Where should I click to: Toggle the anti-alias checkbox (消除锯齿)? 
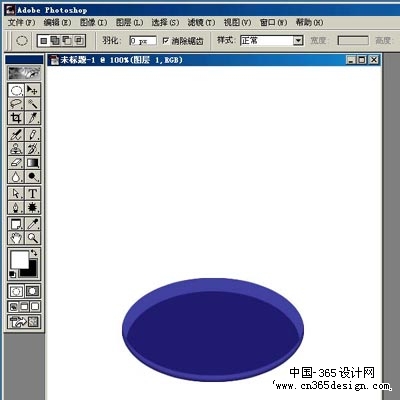tap(166, 41)
